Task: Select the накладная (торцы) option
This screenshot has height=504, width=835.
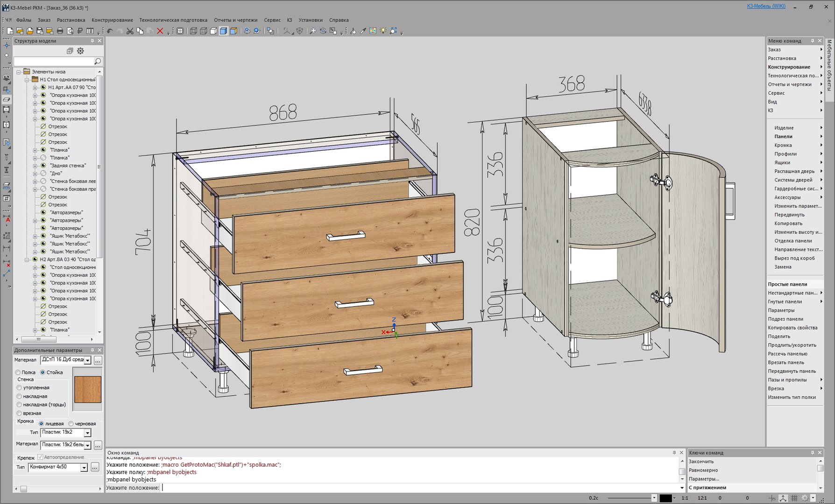Action: tap(19, 405)
